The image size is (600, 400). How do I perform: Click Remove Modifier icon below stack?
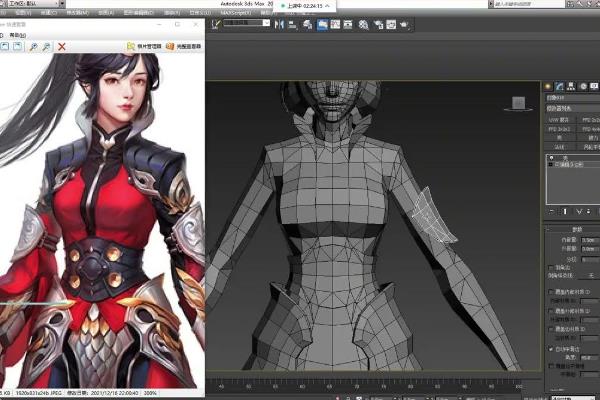pos(589,212)
